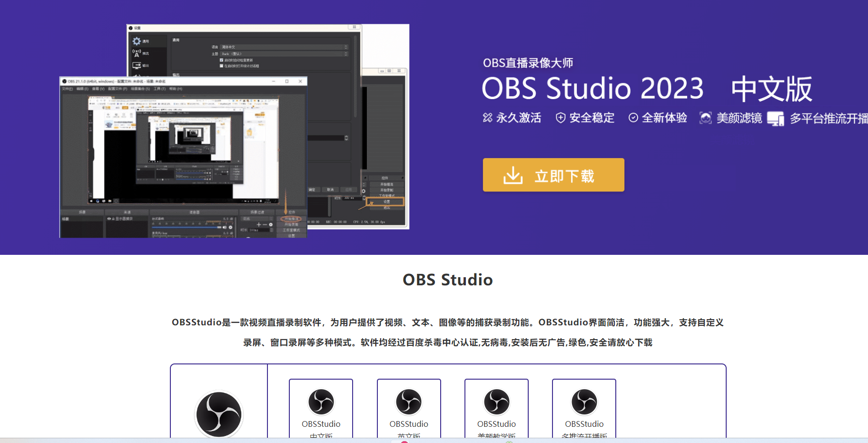The width and height of the screenshot is (868, 443).
Task: Click the "OBS Studio 2023" banner title
Action: click(x=593, y=88)
